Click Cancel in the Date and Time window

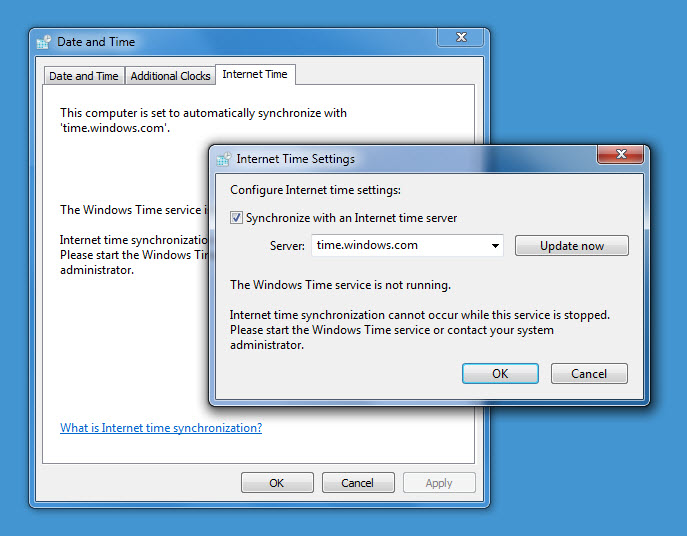pos(357,483)
